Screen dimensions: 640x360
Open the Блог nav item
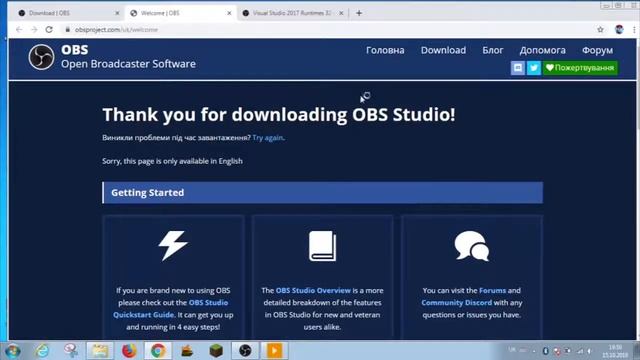coord(493,50)
